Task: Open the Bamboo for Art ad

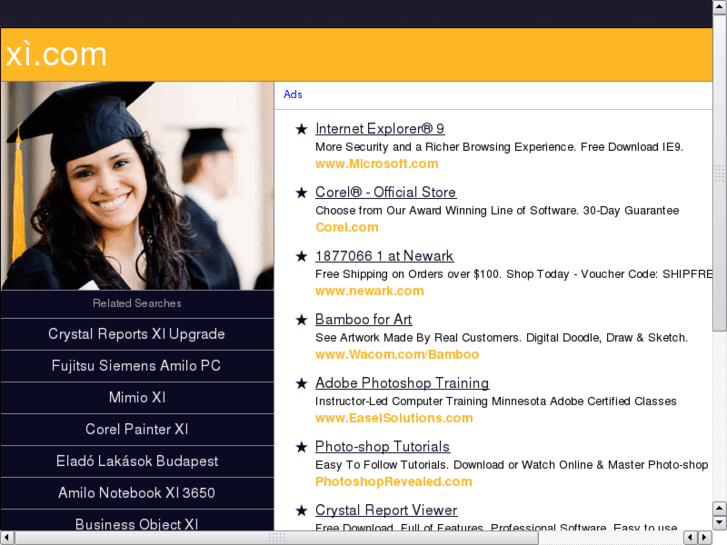Action: pyautogui.click(x=364, y=319)
